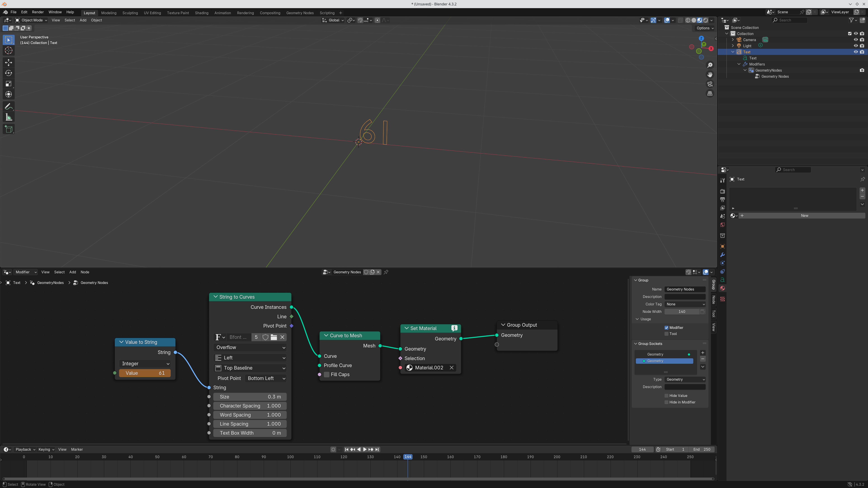Open the Render menu

[x=38, y=12]
